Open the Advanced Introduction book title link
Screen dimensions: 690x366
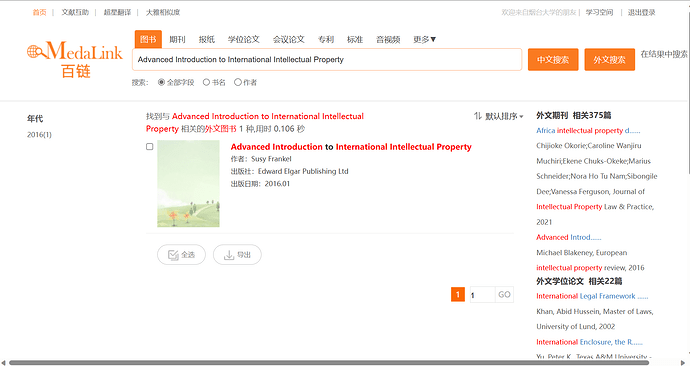click(x=351, y=146)
